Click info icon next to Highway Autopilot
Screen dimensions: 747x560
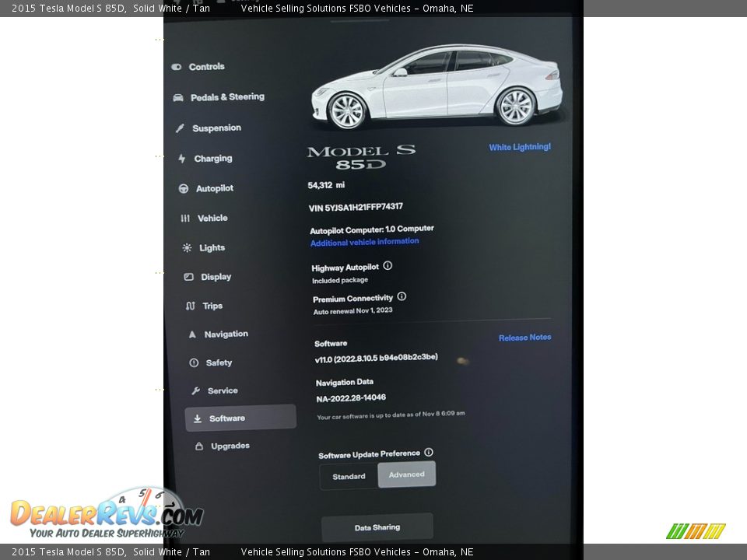pos(388,266)
